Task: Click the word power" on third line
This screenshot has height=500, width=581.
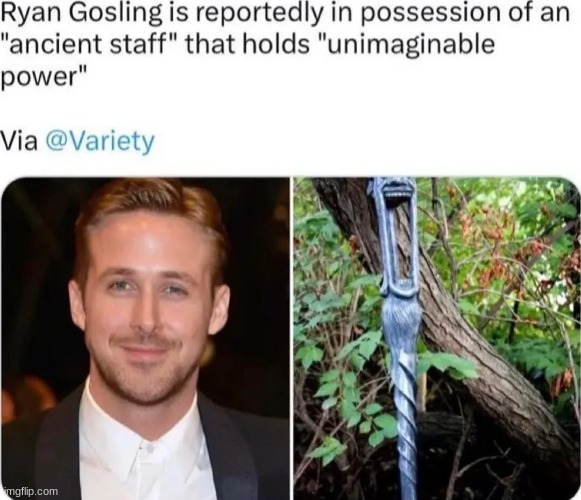Action: tap(44, 77)
